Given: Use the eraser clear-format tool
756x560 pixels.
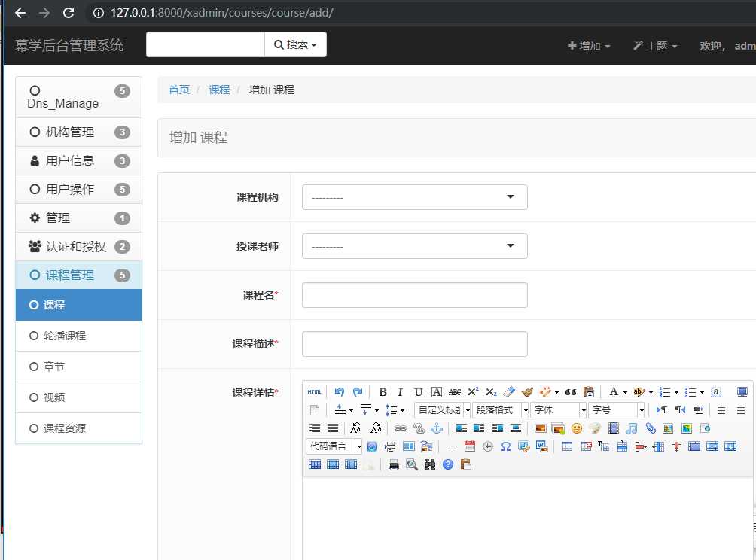Looking at the screenshot, I should (509, 392).
